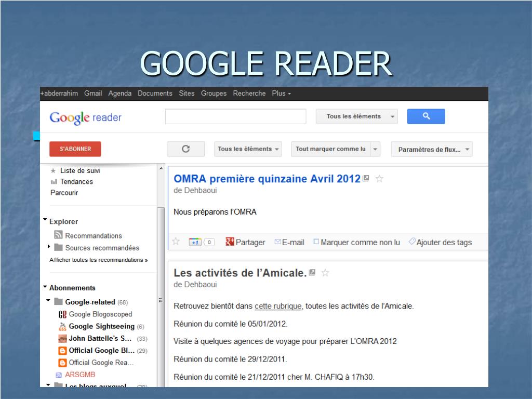Select the Google Sightseeing subscription name
This screenshot has width=532, height=399.
102,326
